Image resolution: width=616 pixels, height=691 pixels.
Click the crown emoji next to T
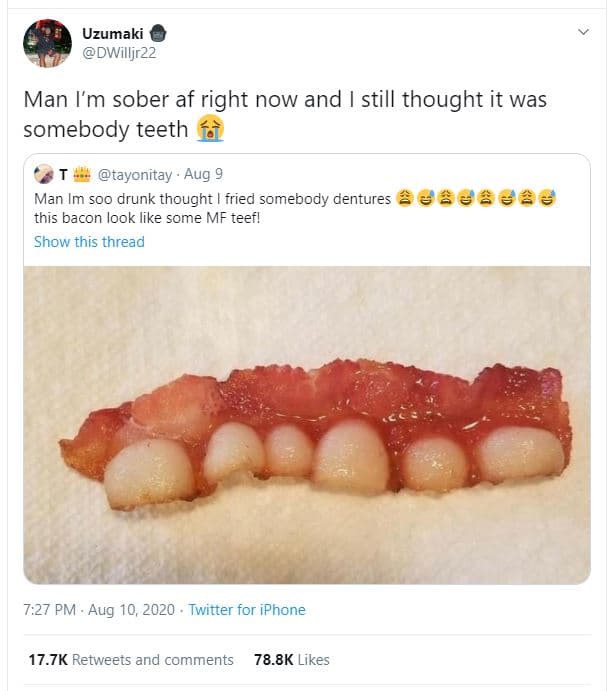[x=82, y=175]
